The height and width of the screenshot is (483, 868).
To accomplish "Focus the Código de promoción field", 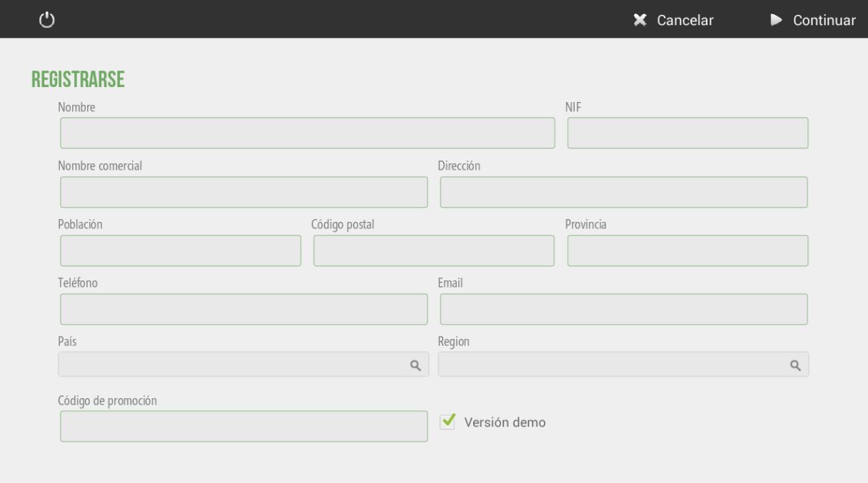I will [244, 426].
